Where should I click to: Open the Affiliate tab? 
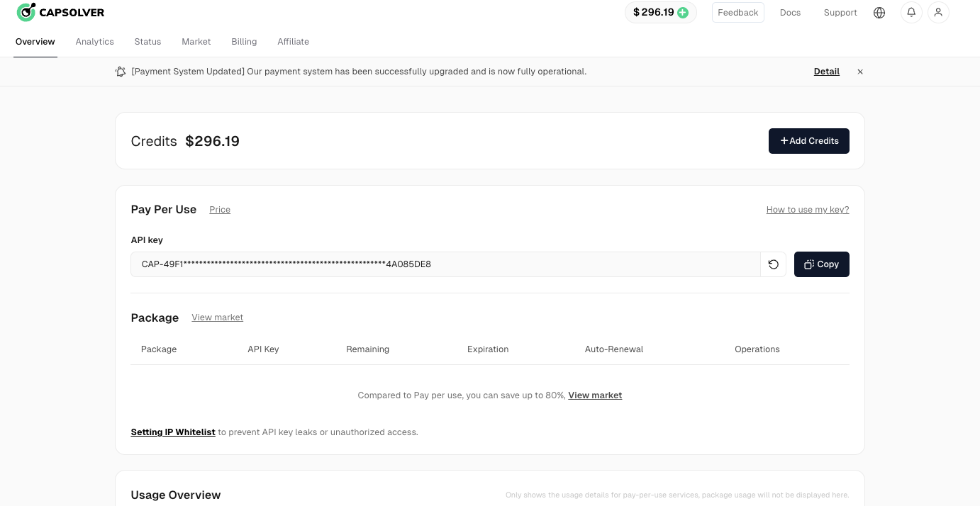tap(293, 42)
